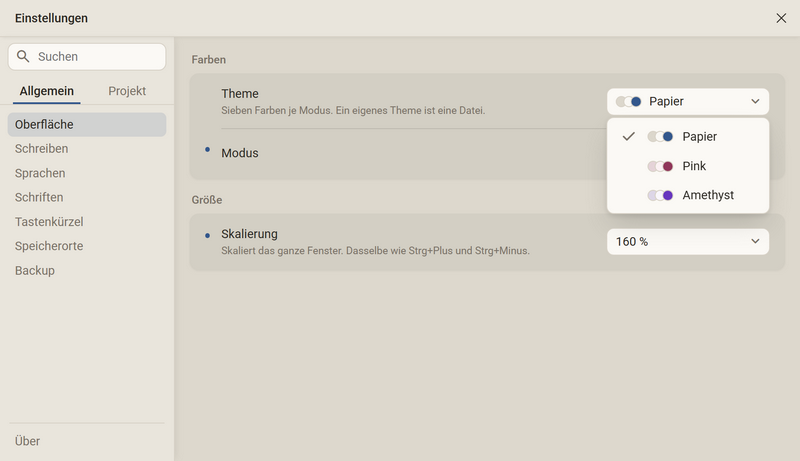Image resolution: width=800 pixels, height=461 pixels.
Task: Click the Suchen search field
Action: click(x=87, y=57)
